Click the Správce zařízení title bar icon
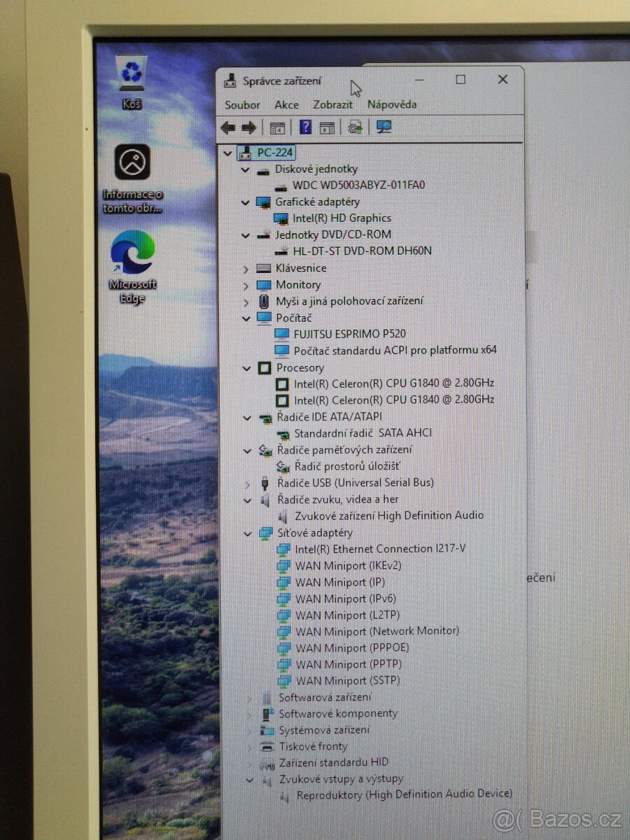Screen dimensions: 630x840 [230, 80]
